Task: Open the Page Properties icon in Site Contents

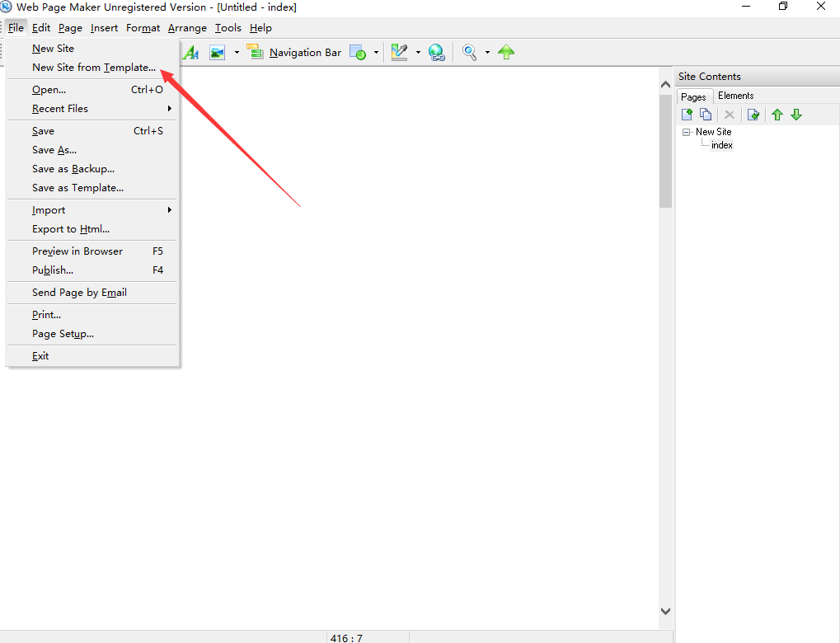Action: pyautogui.click(x=753, y=114)
